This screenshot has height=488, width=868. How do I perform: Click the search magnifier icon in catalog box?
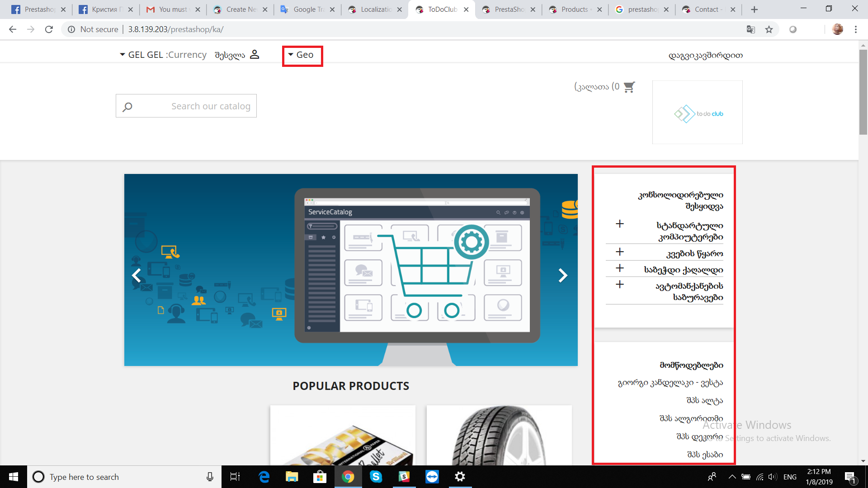pyautogui.click(x=127, y=107)
